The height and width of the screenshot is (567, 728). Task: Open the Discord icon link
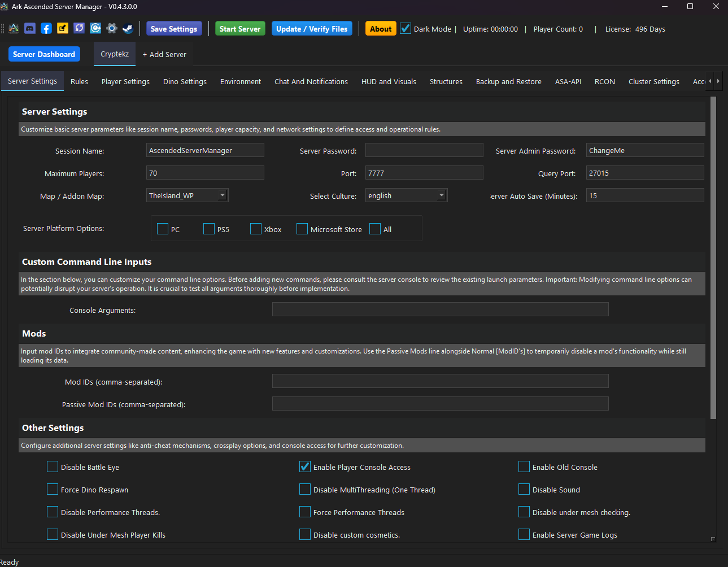tap(30, 28)
